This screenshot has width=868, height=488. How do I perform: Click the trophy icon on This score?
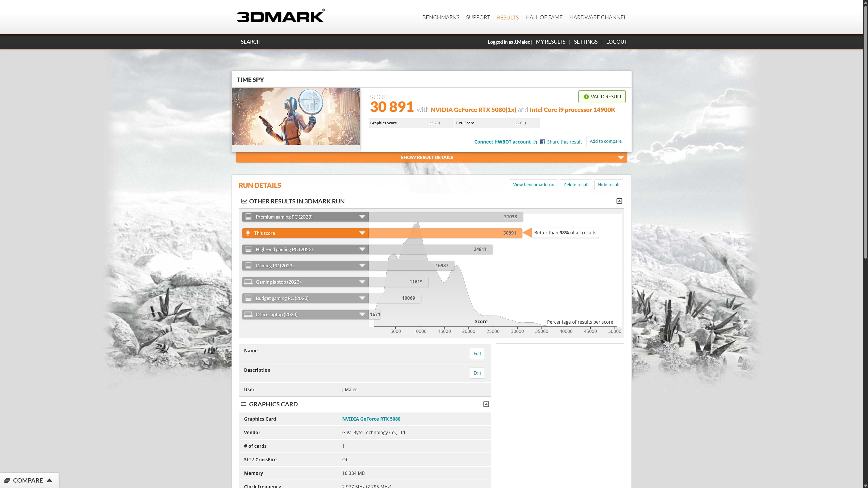248,233
